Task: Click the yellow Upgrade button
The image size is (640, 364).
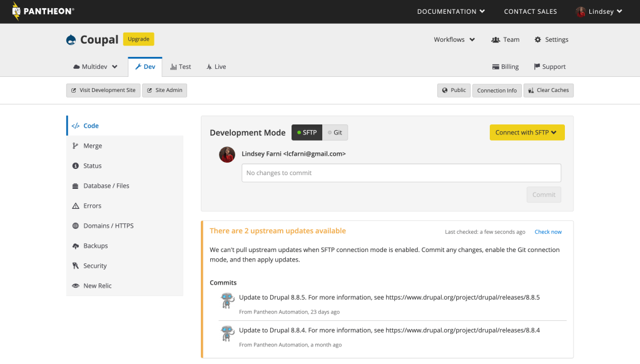Action: (x=138, y=39)
